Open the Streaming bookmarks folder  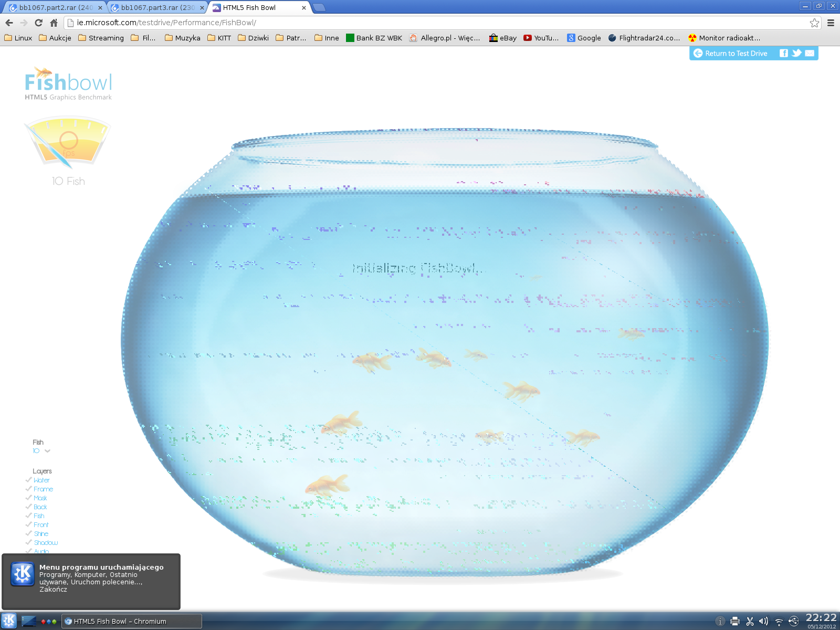[x=101, y=38]
